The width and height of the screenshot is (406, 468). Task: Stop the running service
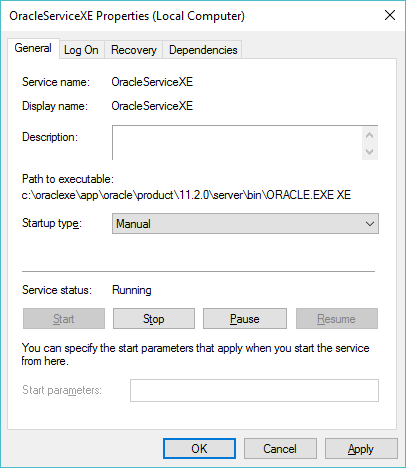pos(154,319)
